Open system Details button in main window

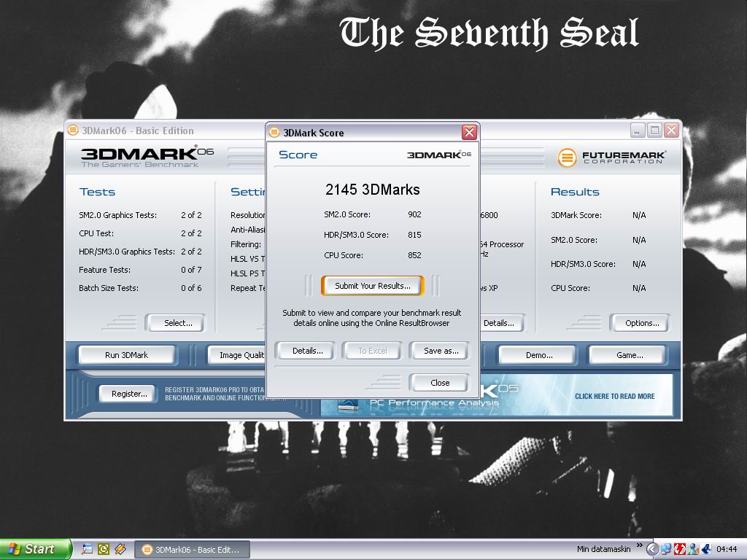(501, 323)
